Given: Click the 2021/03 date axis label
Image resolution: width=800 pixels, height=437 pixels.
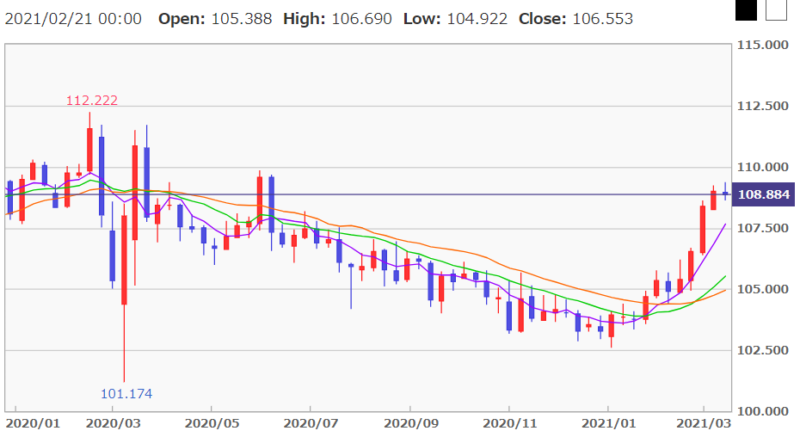Looking at the screenshot, I should (704, 424).
